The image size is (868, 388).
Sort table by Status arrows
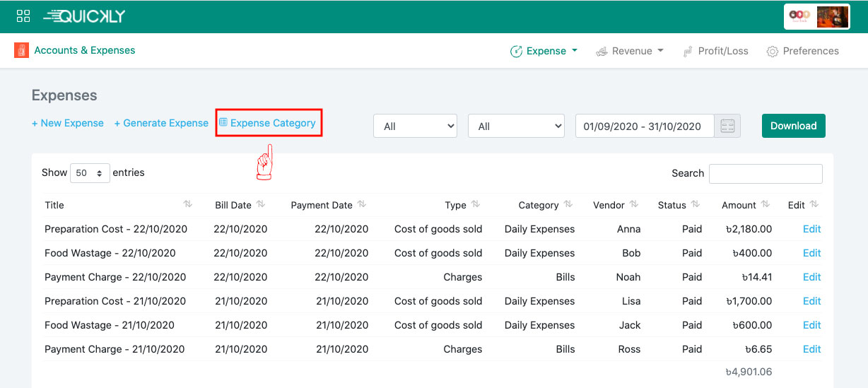696,204
